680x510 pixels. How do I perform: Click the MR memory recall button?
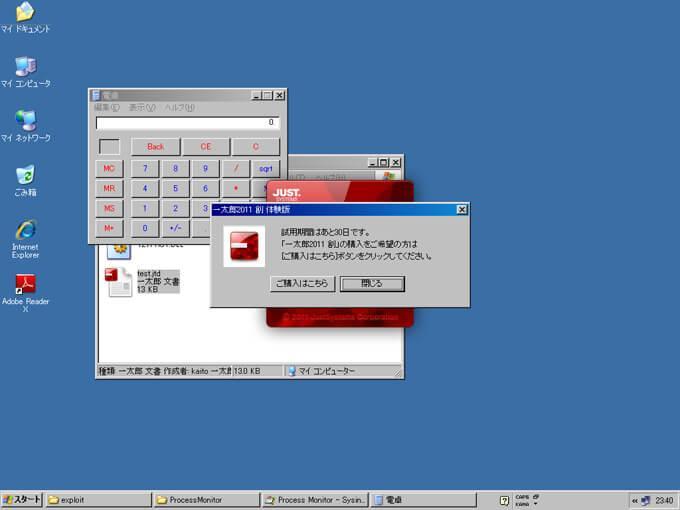109,188
